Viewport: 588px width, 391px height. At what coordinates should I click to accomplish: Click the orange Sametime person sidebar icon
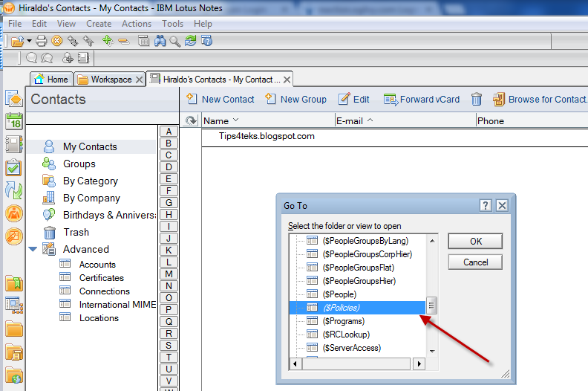pyautogui.click(x=14, y=213)
